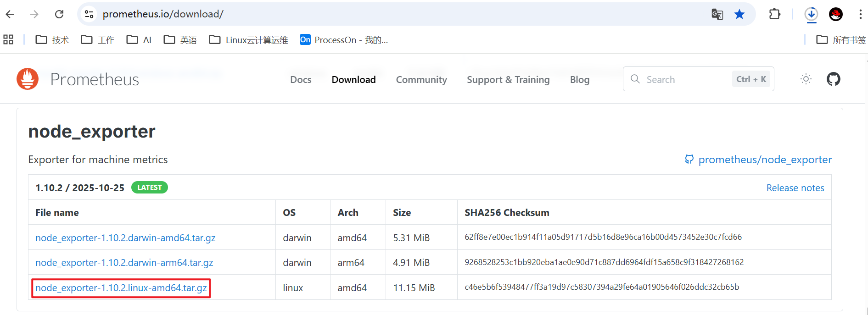Reload the page with the refresh icon
The width and height of the screenshot is (868, 315).
tap(59, 14)
